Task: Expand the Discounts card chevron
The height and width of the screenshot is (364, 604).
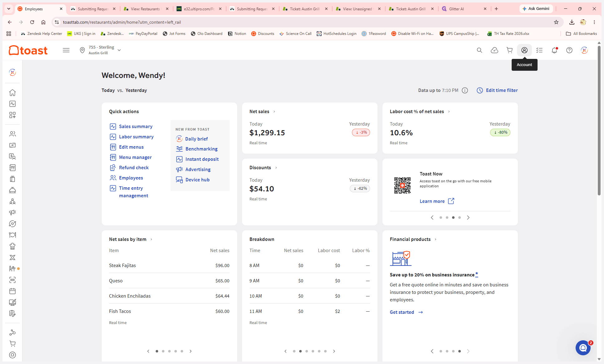Action: pos(276,168)
